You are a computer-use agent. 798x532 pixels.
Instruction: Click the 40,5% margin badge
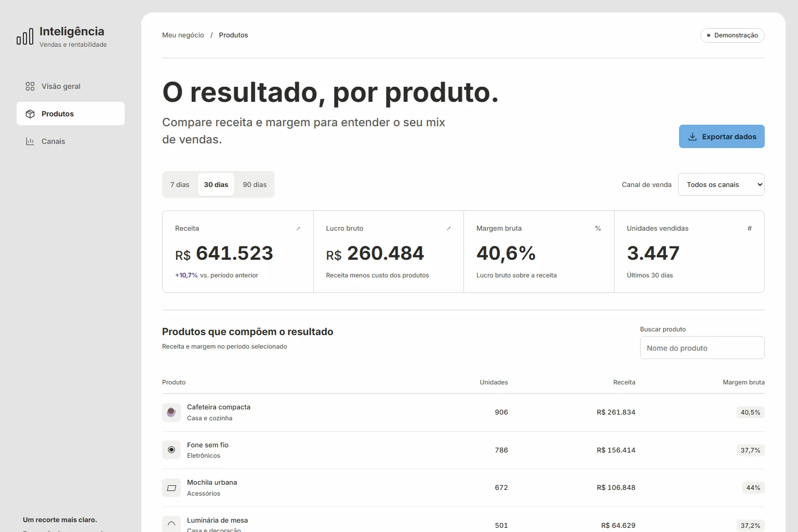pos(750,413)
